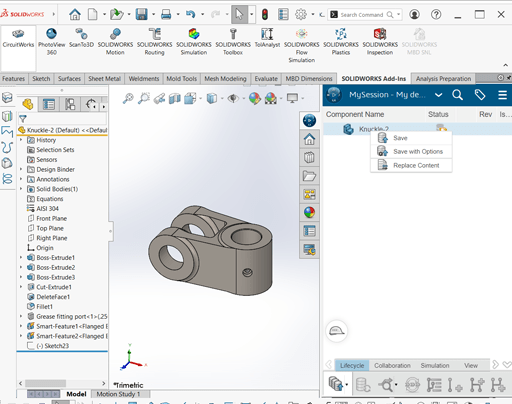
Task: Click the rebuild traffic light icon
Action: click(265, 14)
